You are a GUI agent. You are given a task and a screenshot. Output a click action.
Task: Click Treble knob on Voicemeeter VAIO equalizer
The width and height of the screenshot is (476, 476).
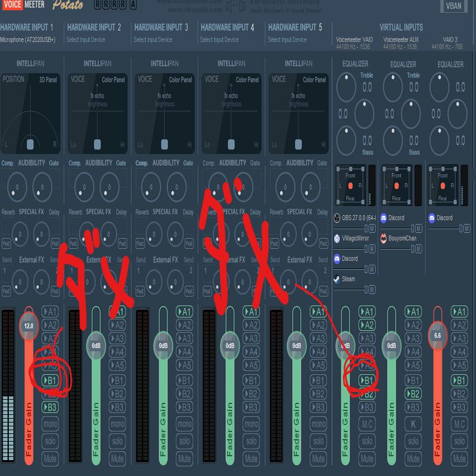(346, 87)
